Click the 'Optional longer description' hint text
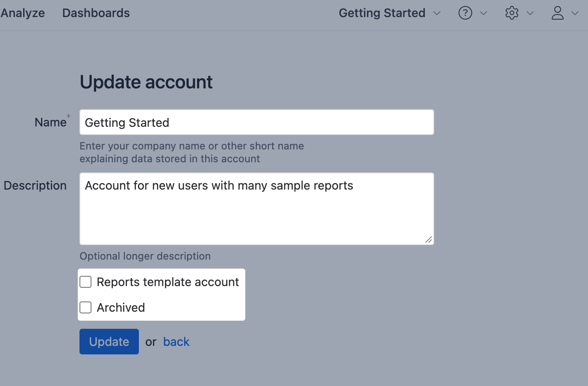Screen dimensions: 588x386 pos(145,256)
